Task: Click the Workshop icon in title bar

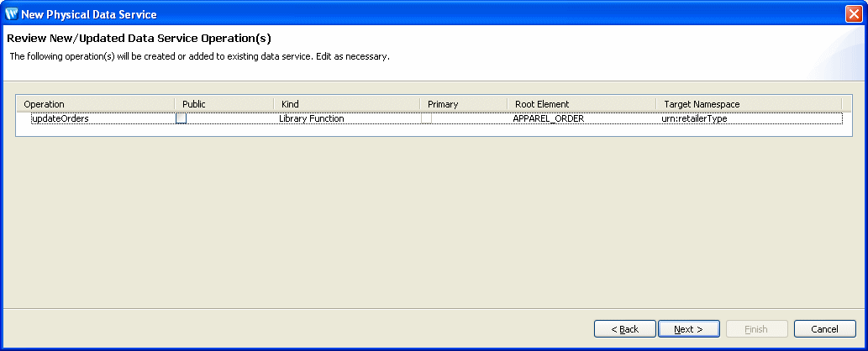Action: [11, 13]
